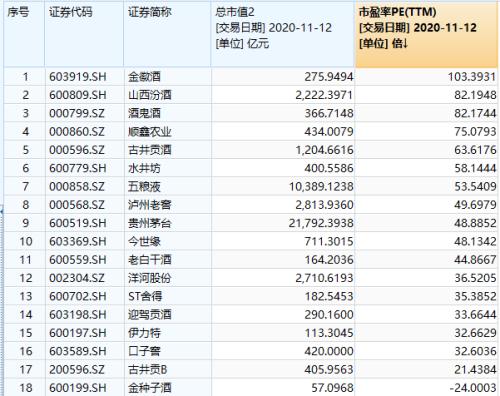Screen dimensions: 500x396
Task: Click the 山西汾酒 name cell
Action: coord(167,95)
